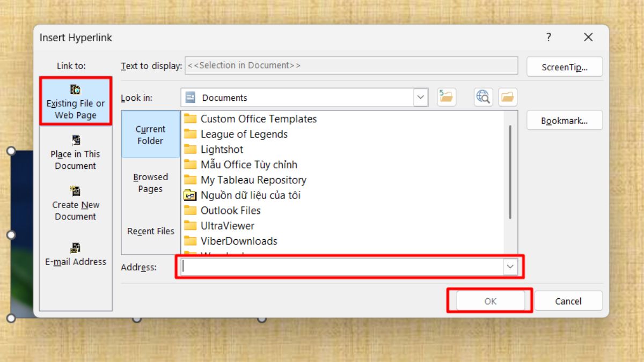Screen dimensions: 644x362
Task: Select the My Tableau Repository name
Action: (253, 180)
